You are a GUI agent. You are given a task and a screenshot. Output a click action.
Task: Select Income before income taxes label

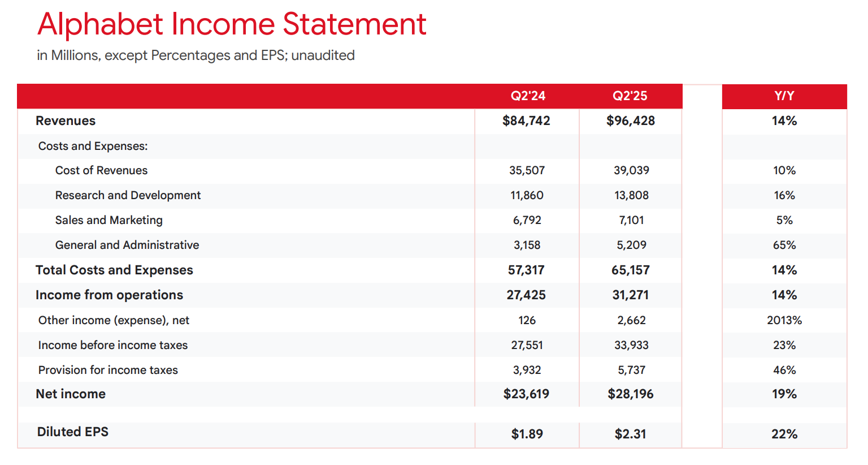pyautogui.click(x=112, y=345)
